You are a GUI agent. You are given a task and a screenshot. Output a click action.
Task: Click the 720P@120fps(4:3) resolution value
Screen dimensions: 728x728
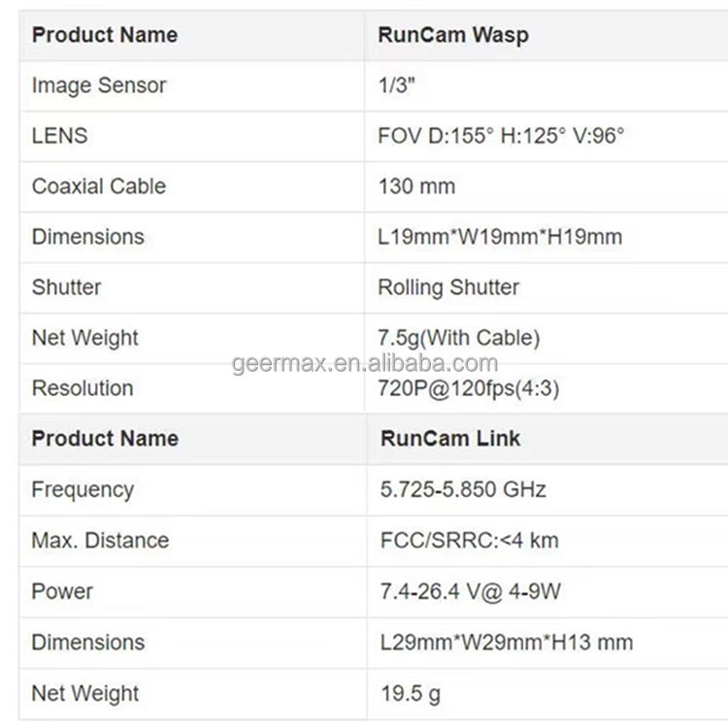pyautogui.click(x=470, y=390)
